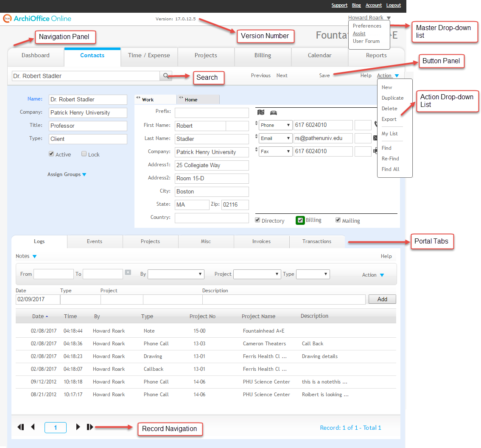
Task: Open Preferences in the user menu
Action: (367, 26)
